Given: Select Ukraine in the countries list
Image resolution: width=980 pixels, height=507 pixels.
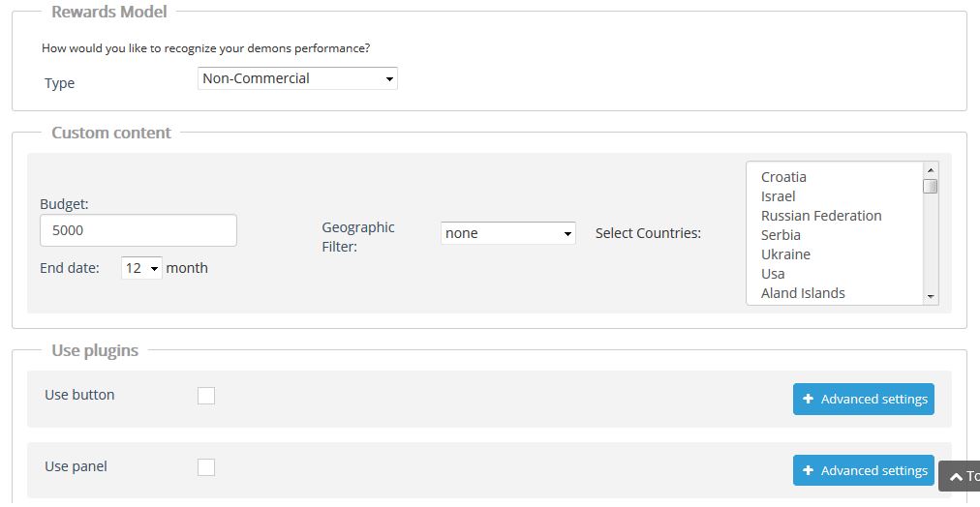Looking at the screenshot, I should [x=785, y=254].
